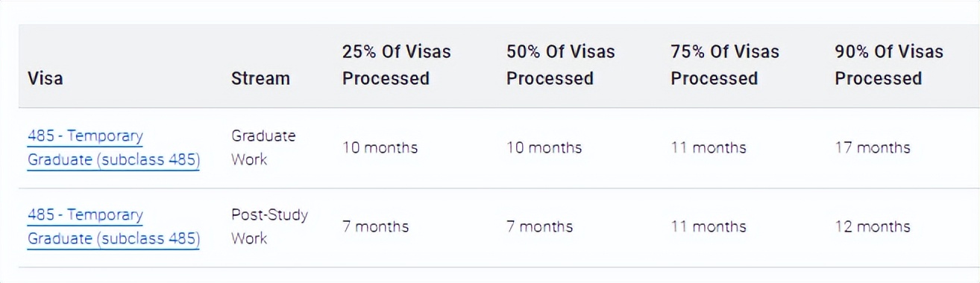Select the 50% Of Visas Processed header
The width and height of the screenshot is (980, 283).
[561, 65]
